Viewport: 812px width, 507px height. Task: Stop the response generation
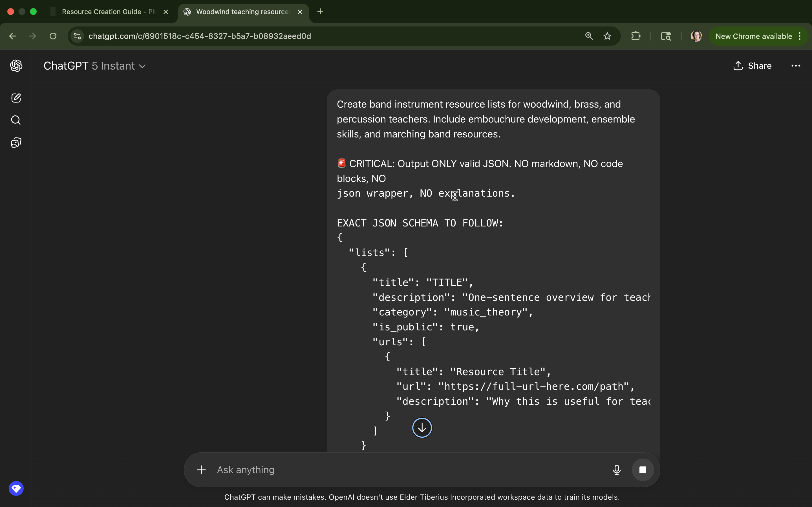pyautogui.click(x=643, y=470)
